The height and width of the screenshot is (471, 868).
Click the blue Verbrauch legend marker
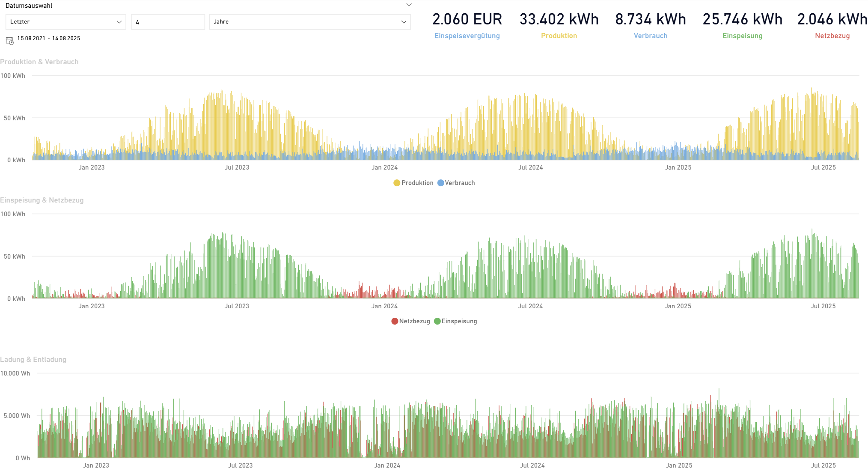(440, 183)
